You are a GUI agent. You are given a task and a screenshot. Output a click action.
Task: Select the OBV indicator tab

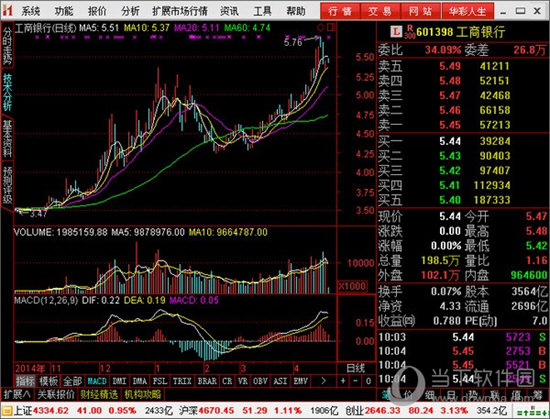(260, 381)
